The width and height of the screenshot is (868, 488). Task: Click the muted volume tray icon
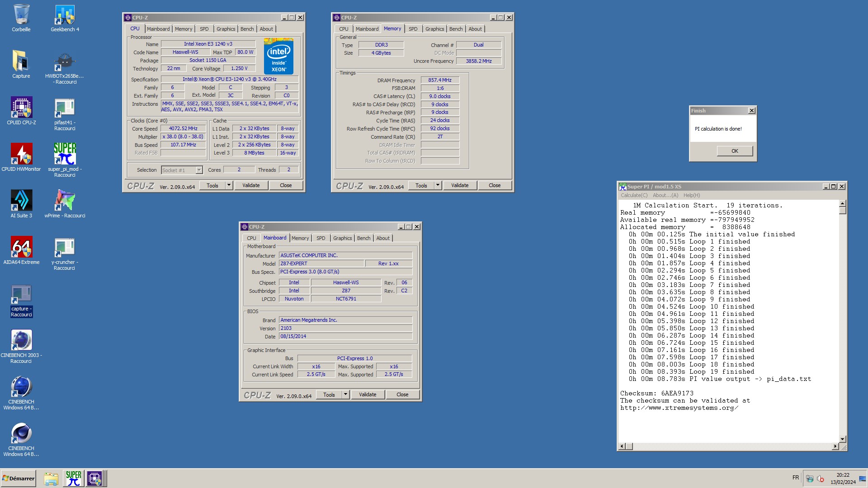(x=821, y=479)
